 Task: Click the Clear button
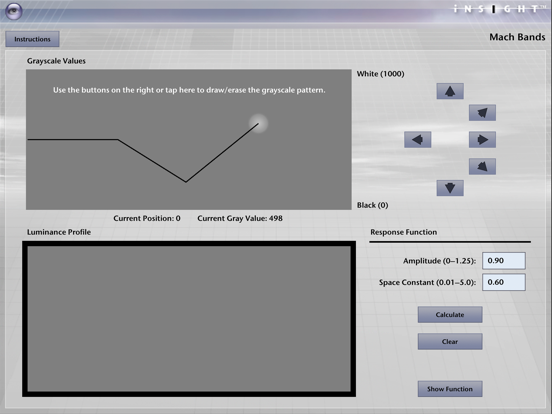click(x=450, y=341)
